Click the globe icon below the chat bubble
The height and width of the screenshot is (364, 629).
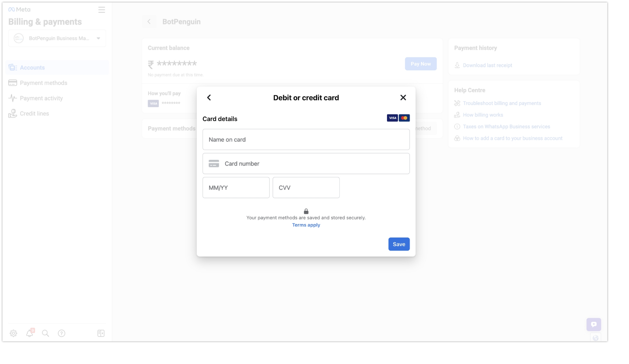595,337
